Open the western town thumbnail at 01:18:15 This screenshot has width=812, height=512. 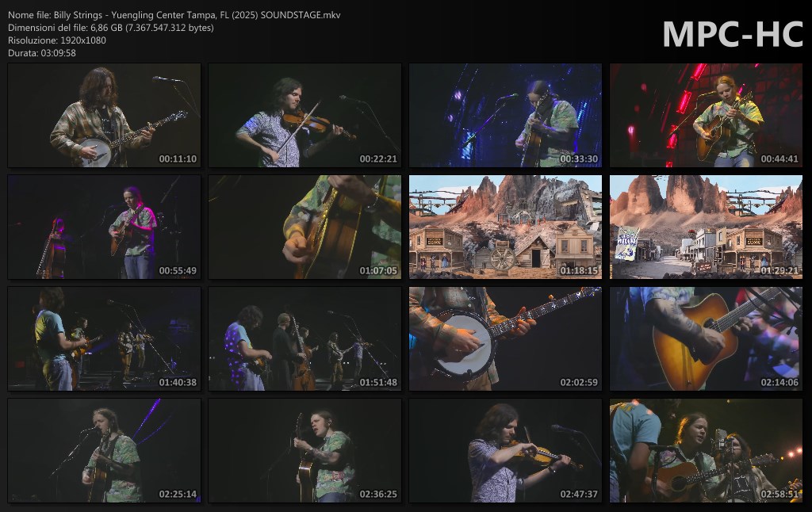pyautogui.click(x=505, y=227)
